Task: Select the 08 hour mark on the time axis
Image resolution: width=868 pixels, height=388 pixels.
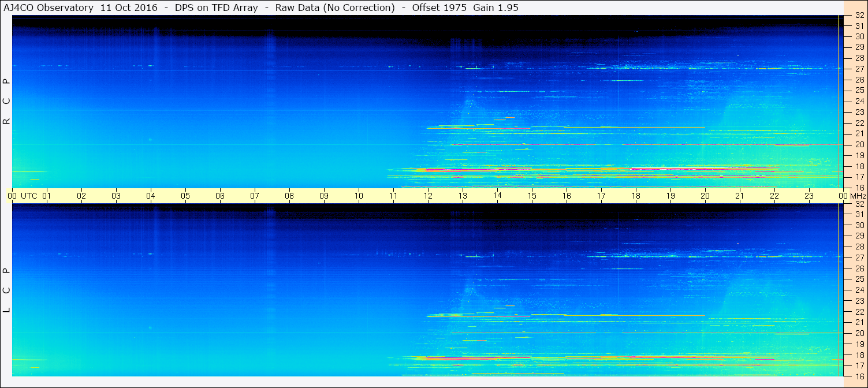Action: coord(289,196)
